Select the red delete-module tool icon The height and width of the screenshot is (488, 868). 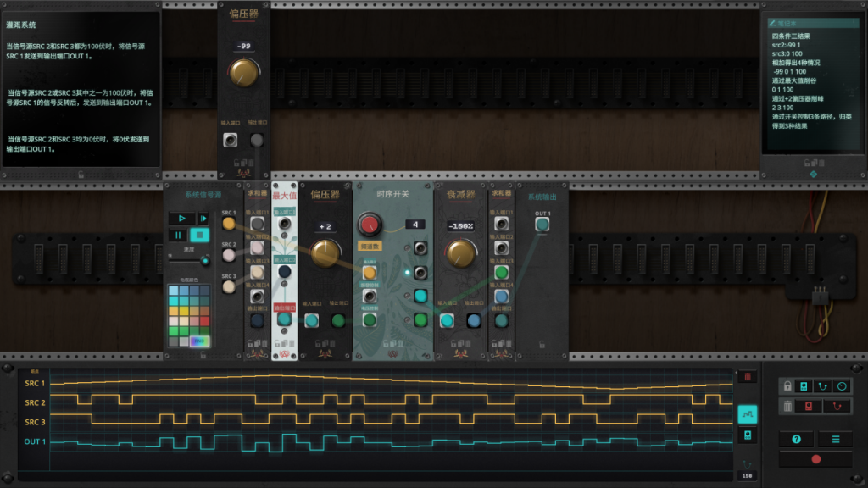[809, 406]
